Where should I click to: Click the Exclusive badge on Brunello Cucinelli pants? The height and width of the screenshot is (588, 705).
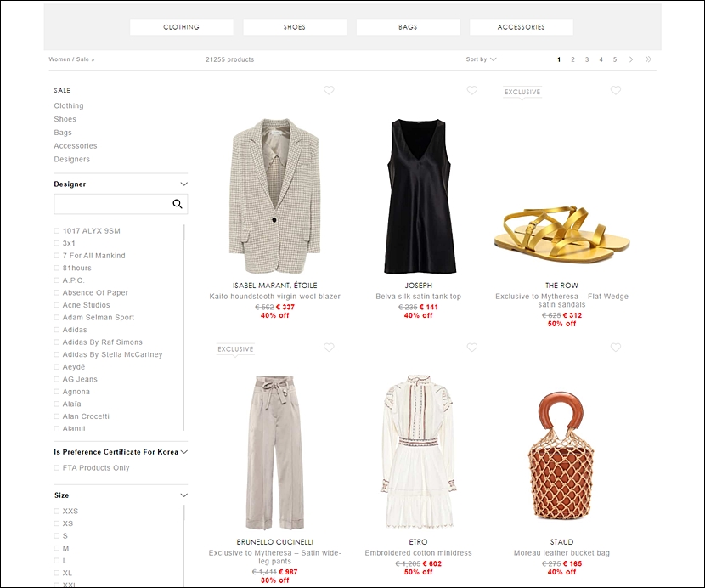click(x=235, y=349)
